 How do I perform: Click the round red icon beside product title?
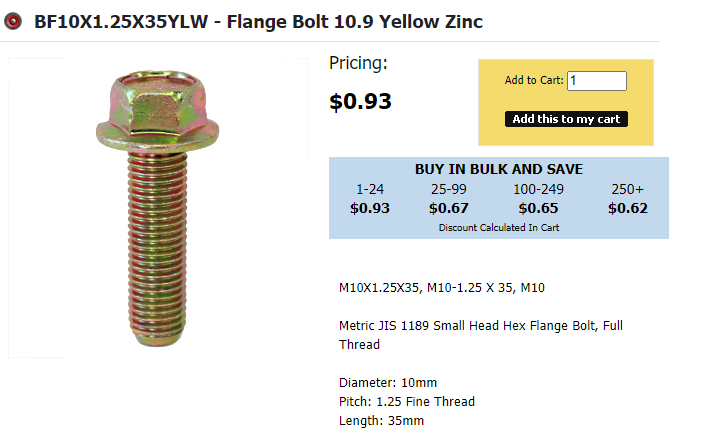coord(13,21)
